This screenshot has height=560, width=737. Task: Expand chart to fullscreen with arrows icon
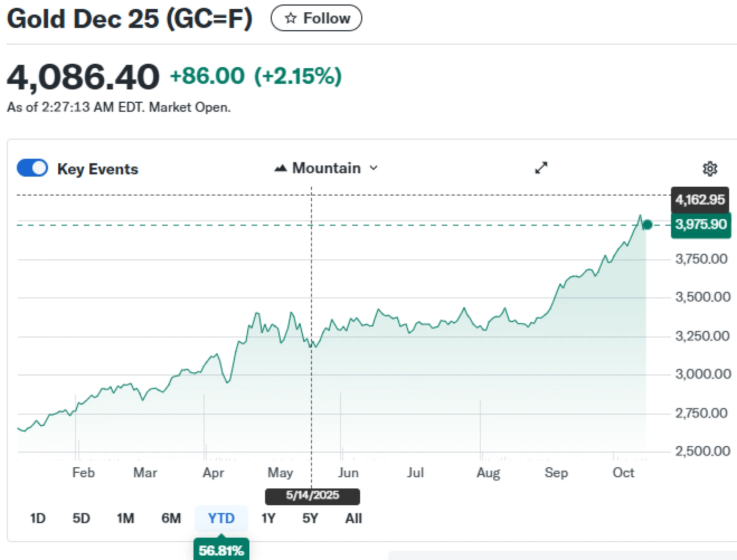541,168
